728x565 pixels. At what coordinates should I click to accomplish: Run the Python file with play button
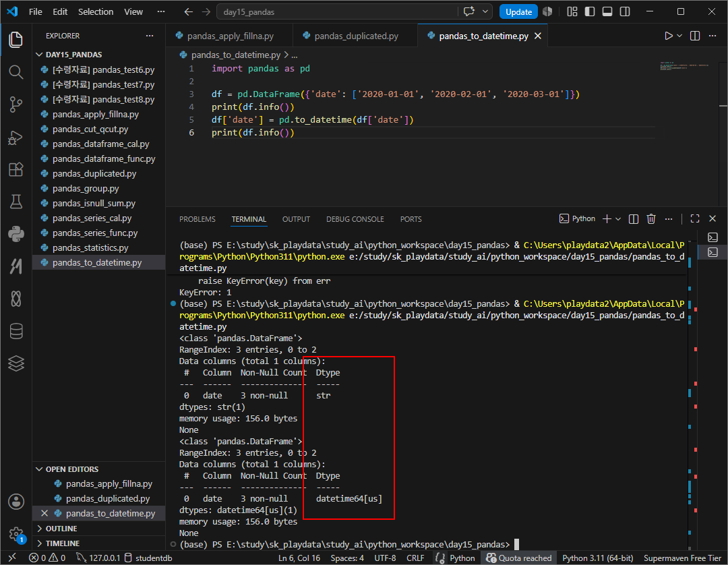668,36
